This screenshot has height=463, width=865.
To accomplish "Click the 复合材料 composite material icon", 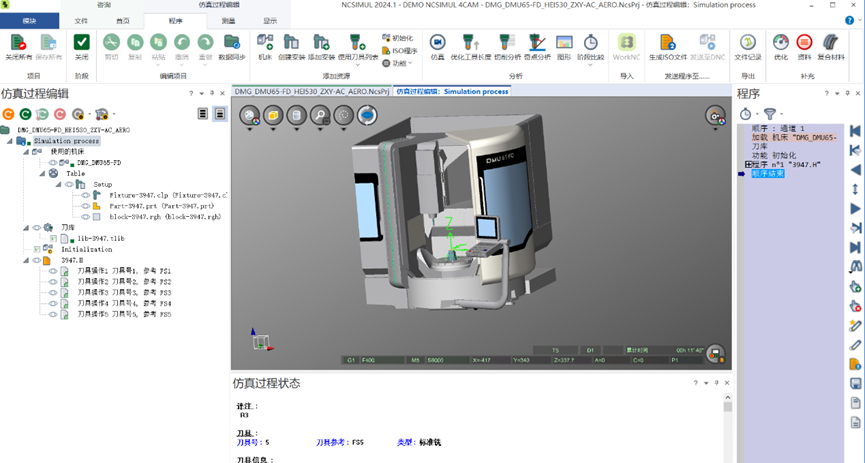I will coord(830,42).
